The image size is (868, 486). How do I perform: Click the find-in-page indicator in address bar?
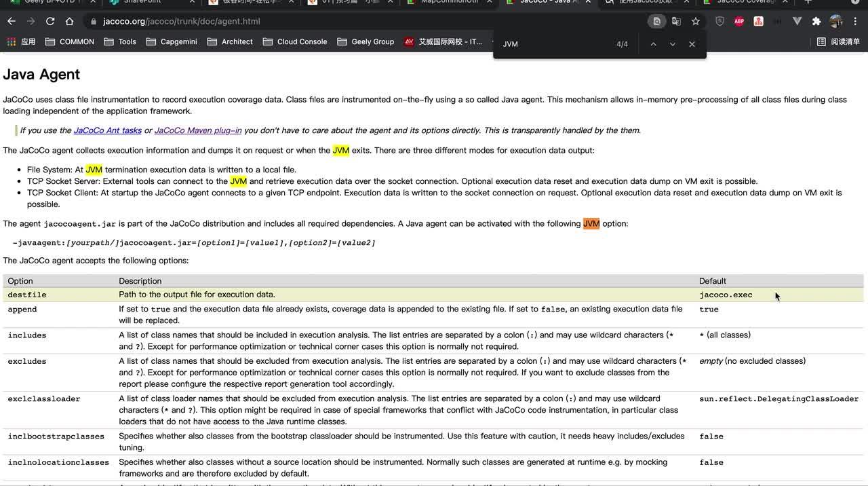pos(656,21)
